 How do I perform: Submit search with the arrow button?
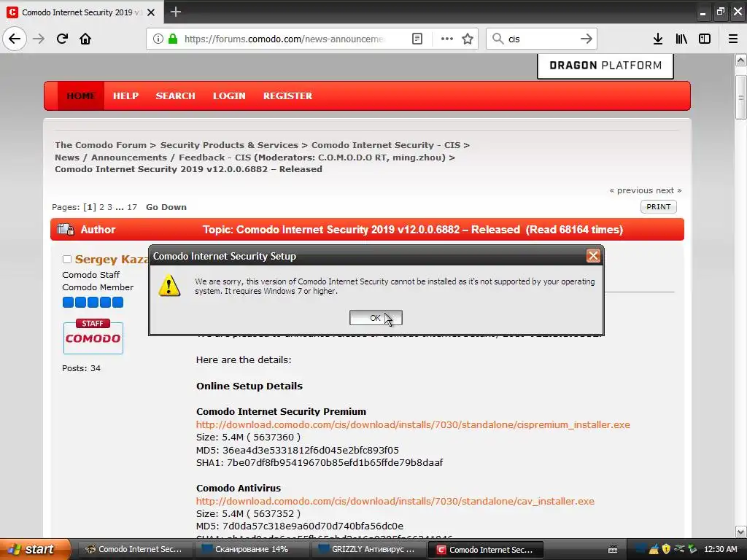(586, 39)
